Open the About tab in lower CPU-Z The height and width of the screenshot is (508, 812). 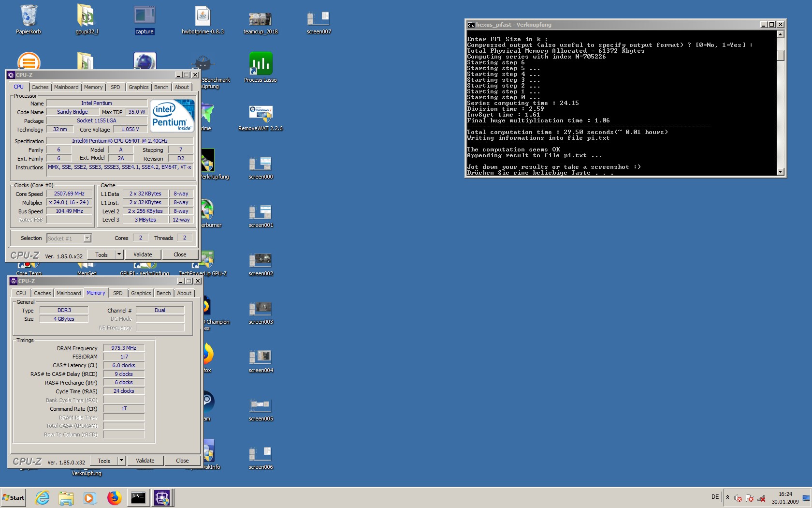184,293
